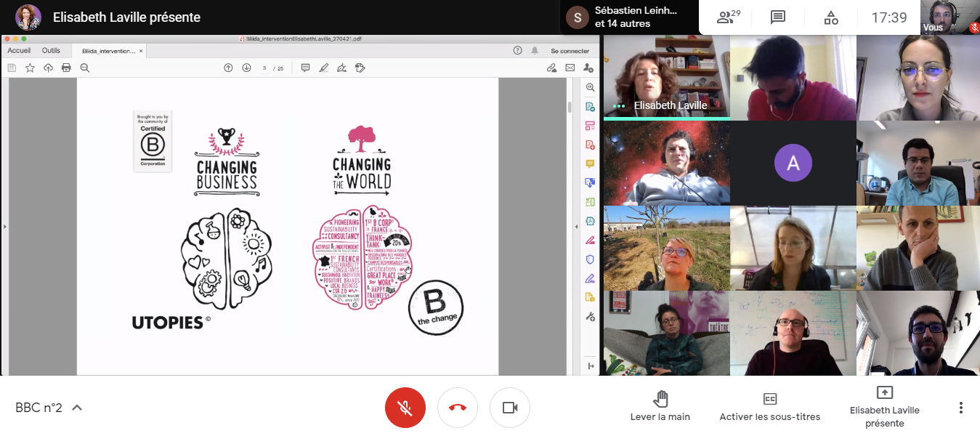Bookmark the PDF with star icon

coord(30,68)
